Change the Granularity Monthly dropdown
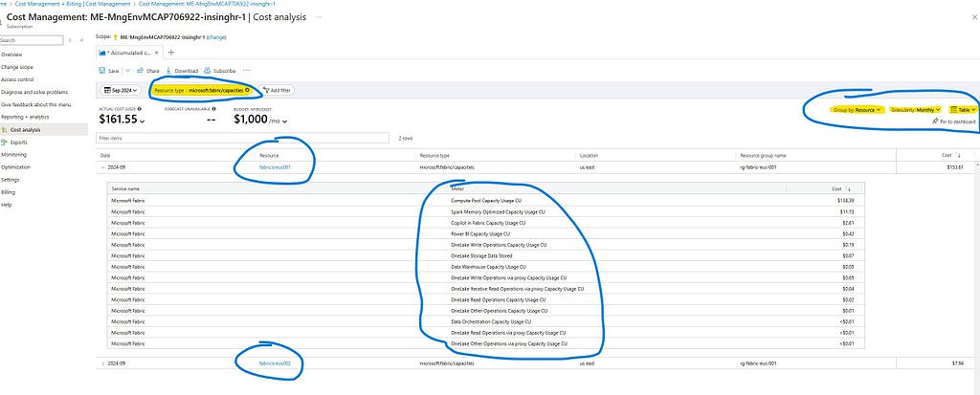Screen dimensions: 980x395 915,109
